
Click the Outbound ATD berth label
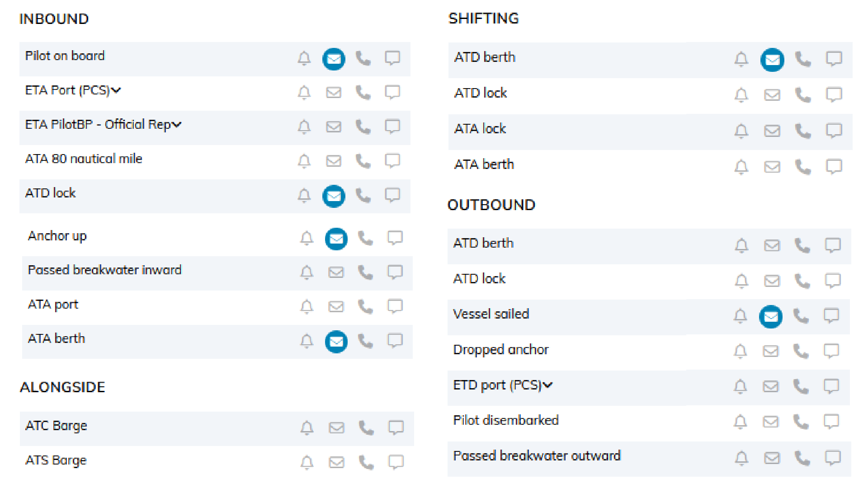pyautogui.click(x=483, y=243)
